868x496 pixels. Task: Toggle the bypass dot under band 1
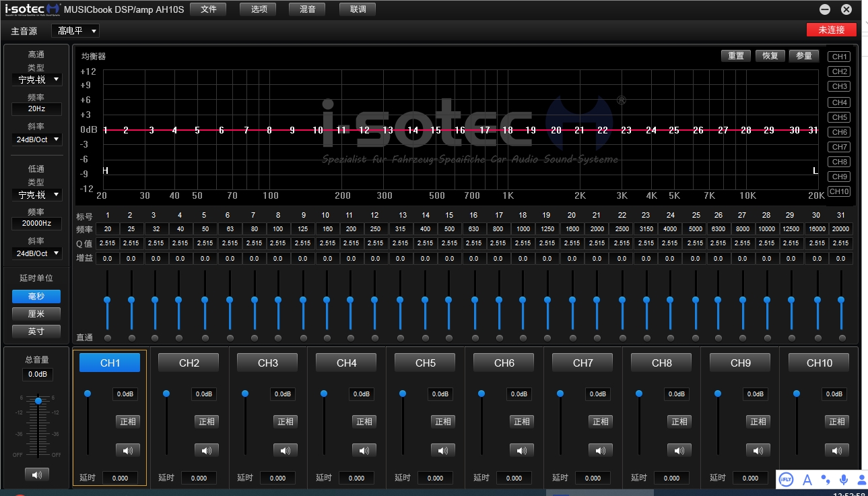pos(108,338)
